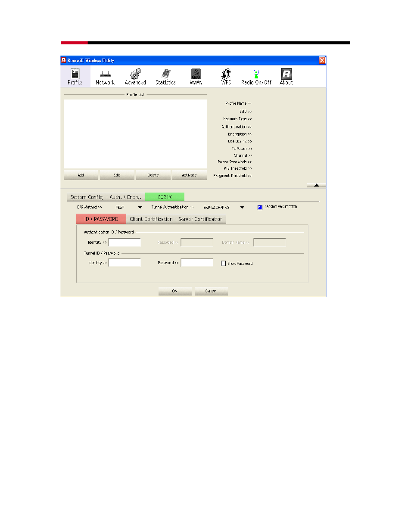Image resolution: width=411 pixels, height=532 pixels.
Task: Enable the Show Password checkbox
Action: point(223,263)
